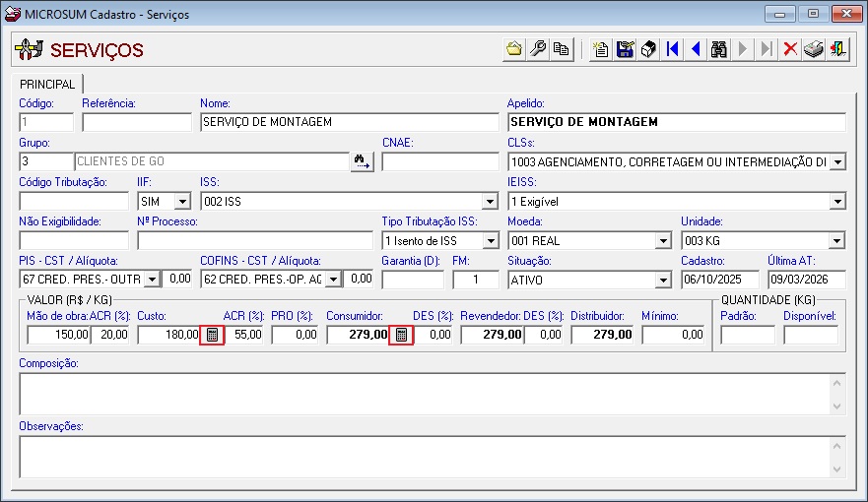Click the Última AT date field 09/03/2026
This screenshot has height=502, width=868.
[807, 280]
